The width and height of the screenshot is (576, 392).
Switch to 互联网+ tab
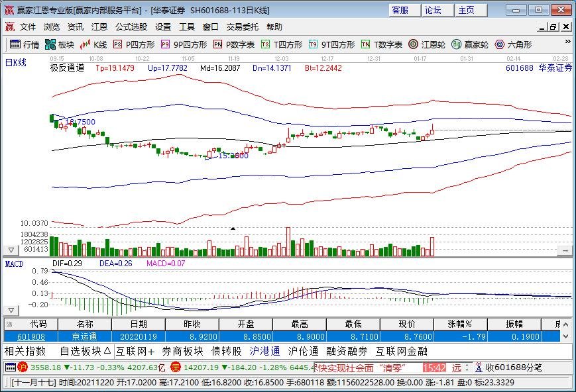pos(135,351)
